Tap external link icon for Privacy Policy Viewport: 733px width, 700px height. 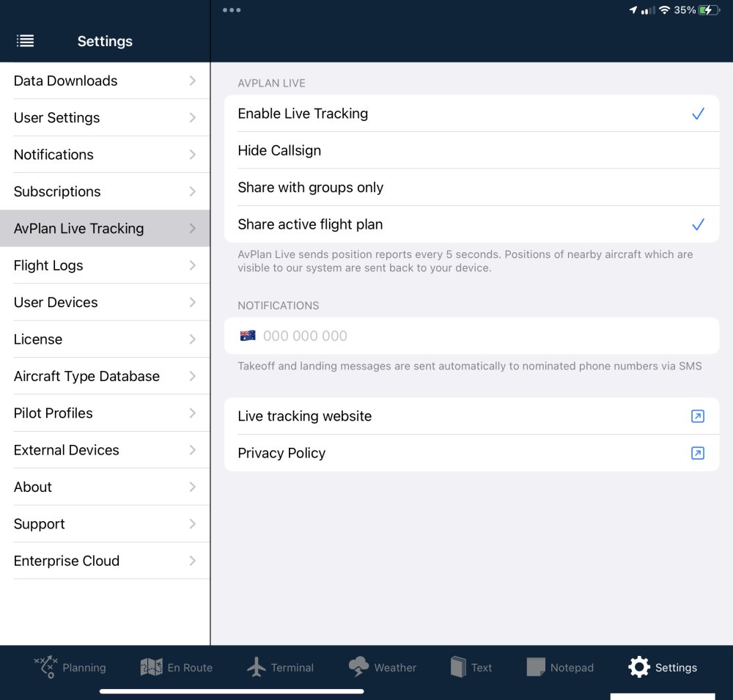pos(698,453)
